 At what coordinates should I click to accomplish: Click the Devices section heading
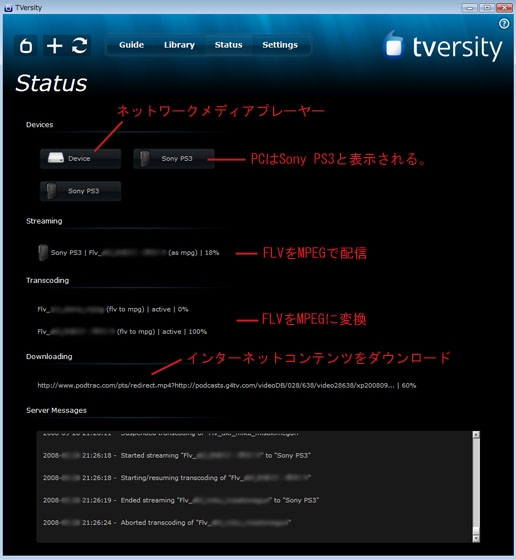pyautogui.click(x=40, y=125)
